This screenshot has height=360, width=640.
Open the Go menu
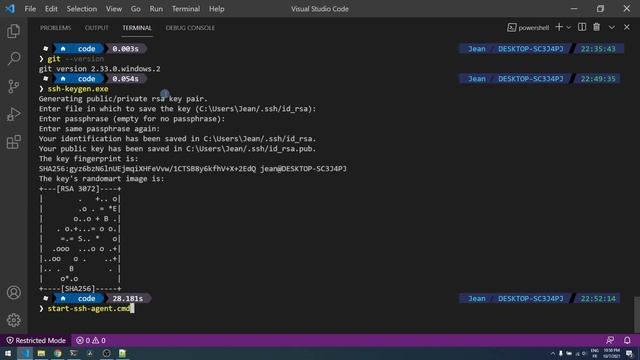tap(136, 9)
